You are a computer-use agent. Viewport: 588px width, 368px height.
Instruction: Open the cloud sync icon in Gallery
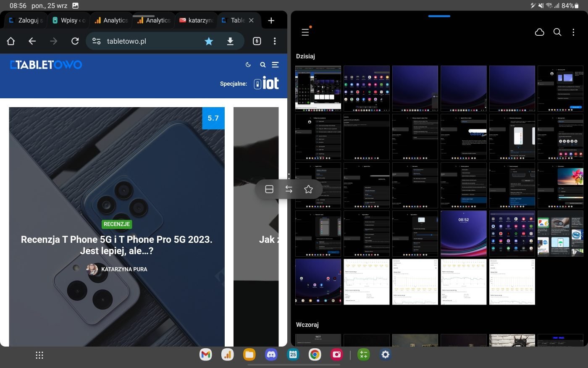(x=540, y=32)
